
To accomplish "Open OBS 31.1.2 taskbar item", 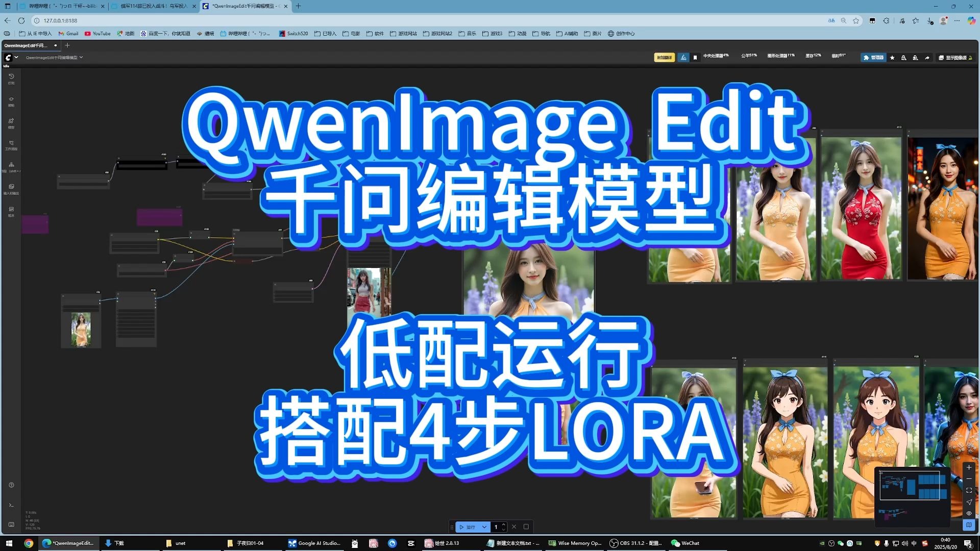I will click(x=636, y=543).
